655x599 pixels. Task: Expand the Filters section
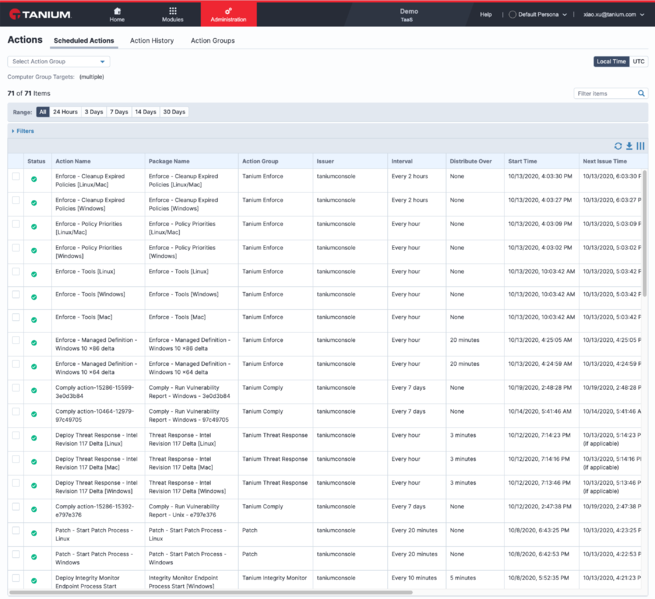[23, 131]
